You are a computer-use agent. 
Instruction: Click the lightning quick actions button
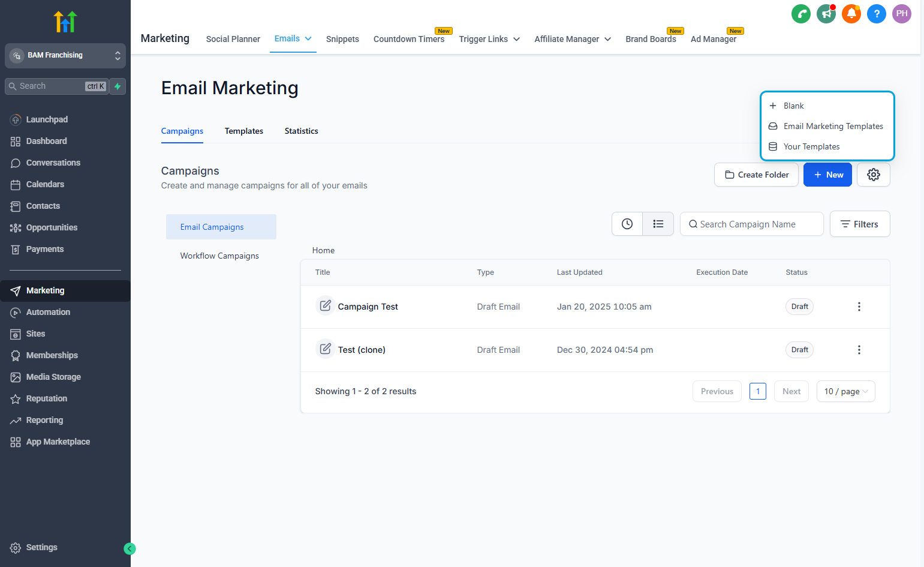[x=118, y=86]
